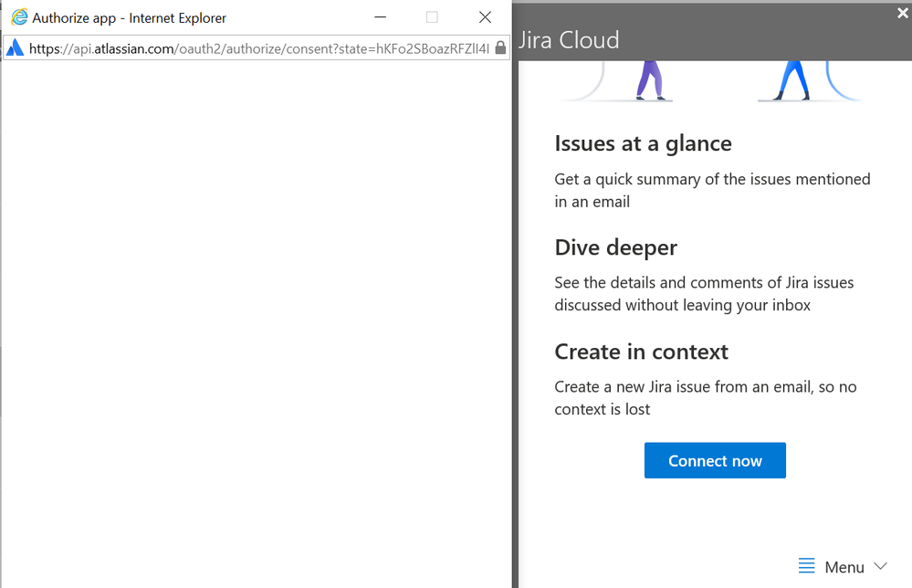The height and width of the screenshot is (588, 912).
Task: Click the Create in context heading
Action: (641, 352)
